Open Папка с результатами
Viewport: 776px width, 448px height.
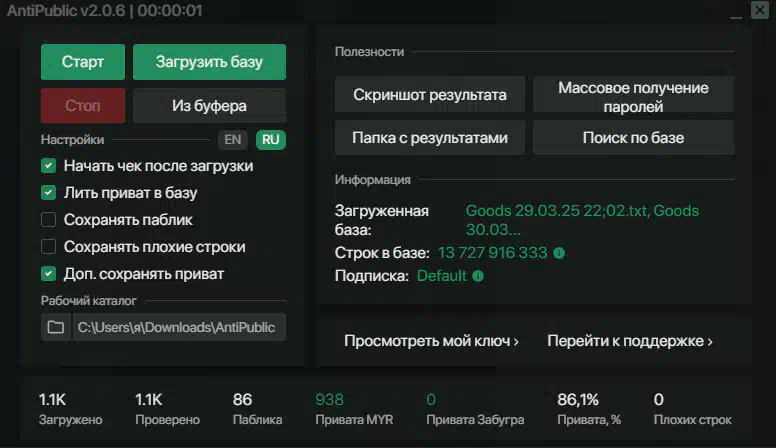[430, 138]
